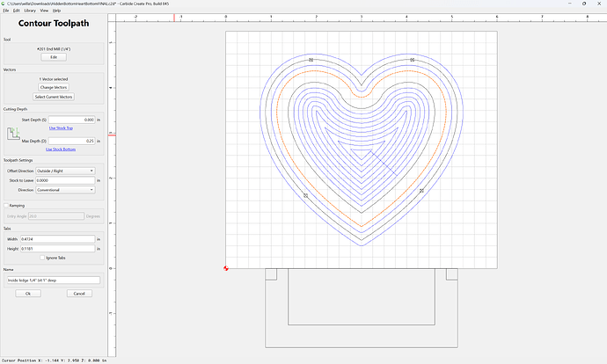Click the Carbide Create app icon in title bar
The width and height of the screenshot is (607, 364).
(4, 4)
